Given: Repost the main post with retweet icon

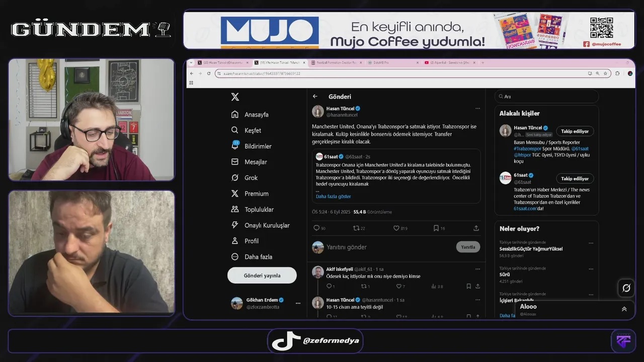Looking at the screenshot, I should click(357, 228).
